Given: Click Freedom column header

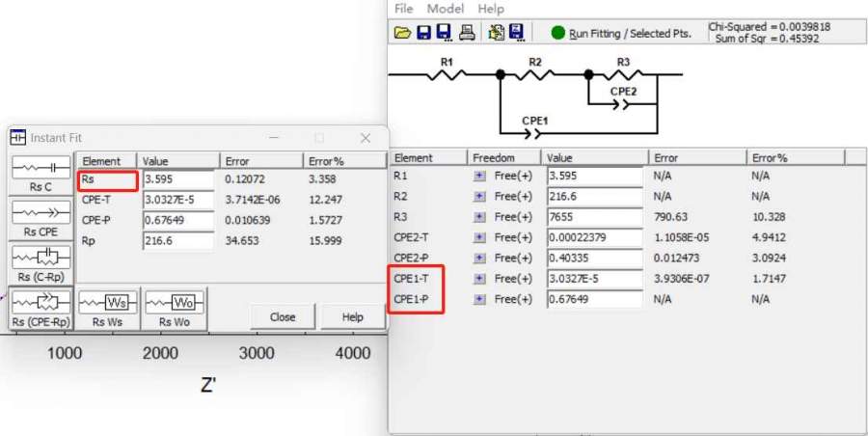Looking at the screenshot, I should [503, 158].
